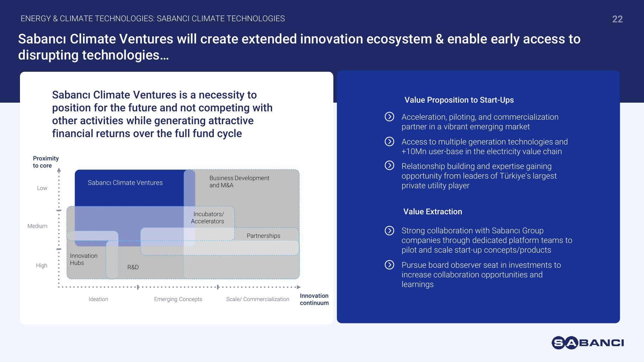Select the 'ENERGY & CLIMATE TECHNOLOGIES' section header
Screen dimensions: 644x362
[153, 19]
